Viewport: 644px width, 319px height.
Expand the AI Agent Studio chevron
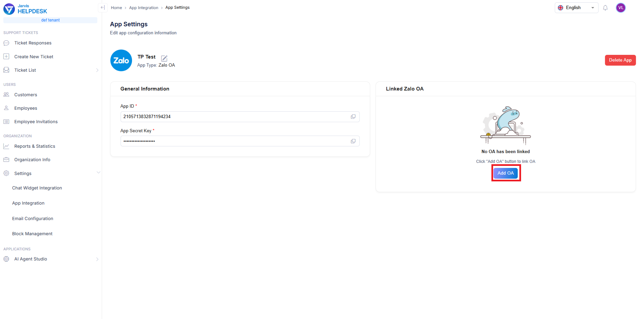point(97,259)
